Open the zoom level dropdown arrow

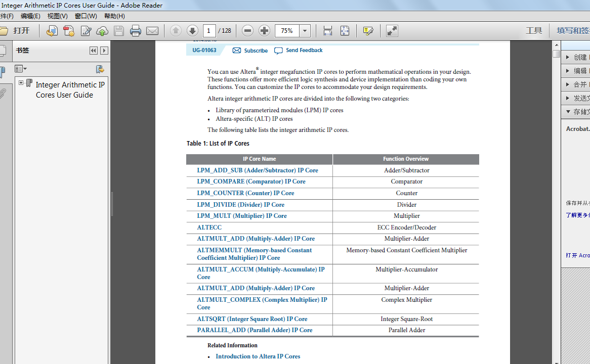pyautogui.click(x=305, y=31)
